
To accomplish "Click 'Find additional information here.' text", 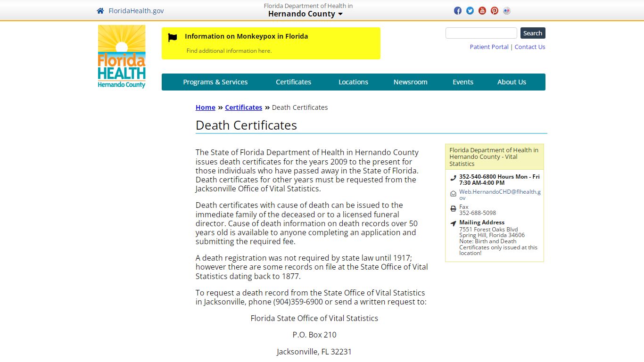I will coord(229,51).
